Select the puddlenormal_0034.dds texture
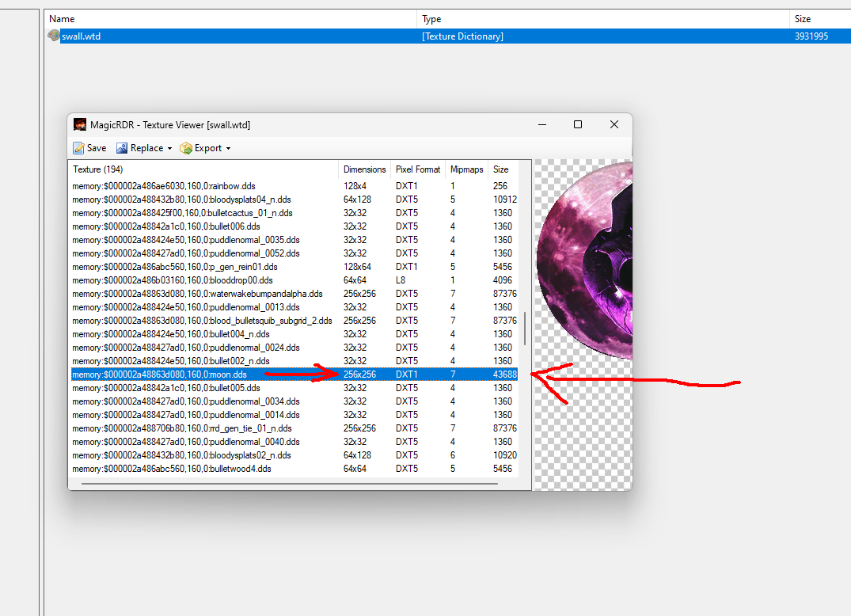The image size is (851, 616). (x=294, y=401)
